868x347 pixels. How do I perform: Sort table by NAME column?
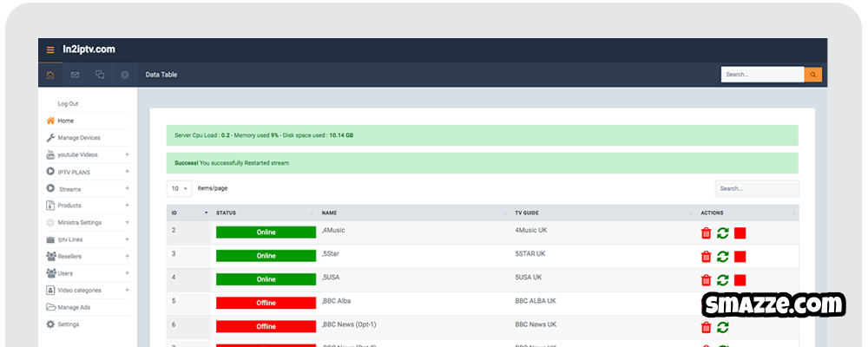[413, 213]
